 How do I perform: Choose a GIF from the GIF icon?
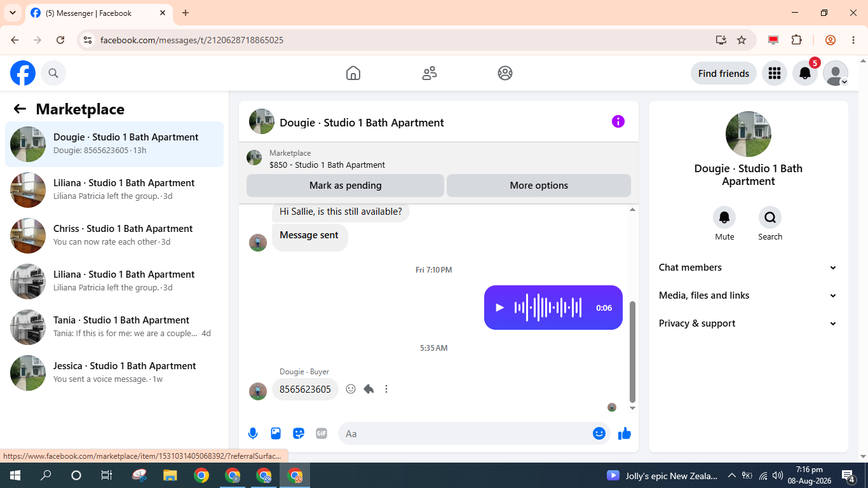(322, 433)
